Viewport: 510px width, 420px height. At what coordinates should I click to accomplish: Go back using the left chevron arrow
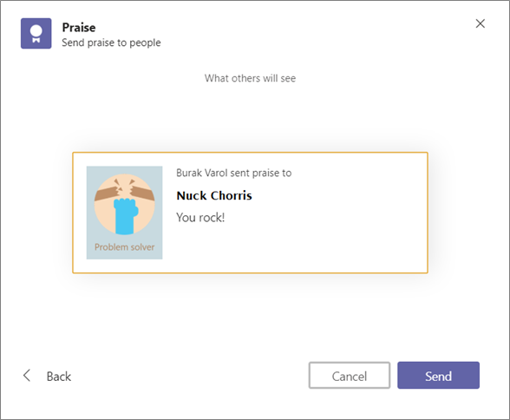point(27,376)
